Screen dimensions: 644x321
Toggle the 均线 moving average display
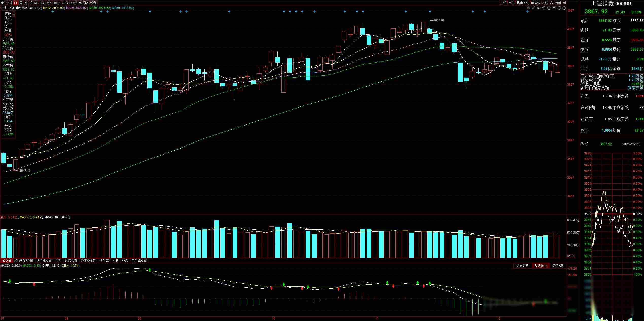pos(545,3)
